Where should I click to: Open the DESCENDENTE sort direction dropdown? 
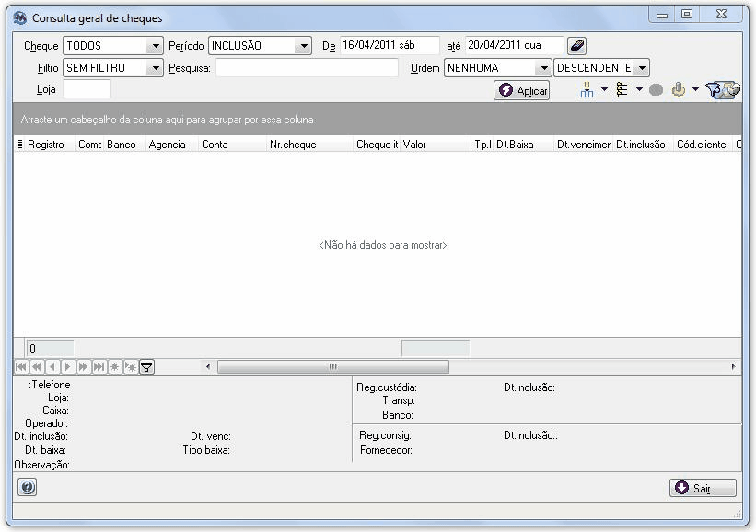pos(642,68)
